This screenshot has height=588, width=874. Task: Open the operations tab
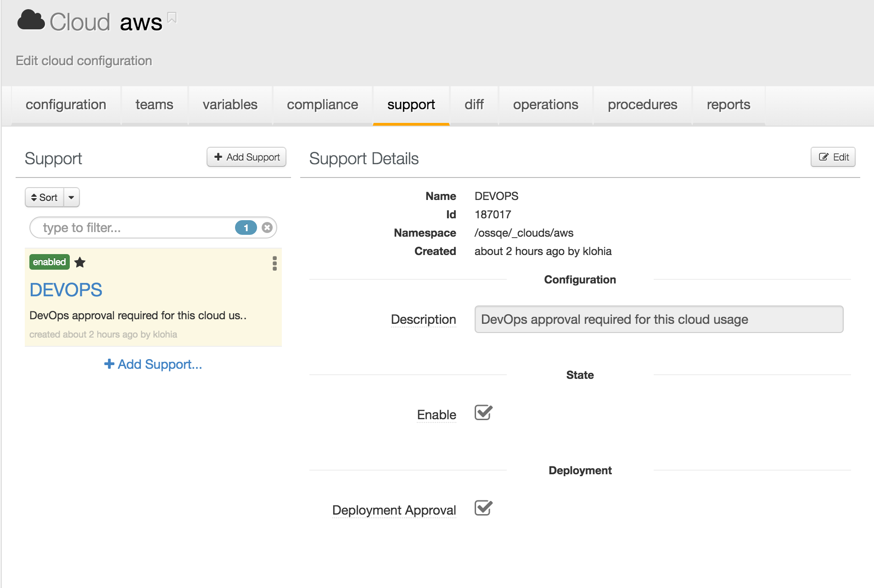pos(545,105)
